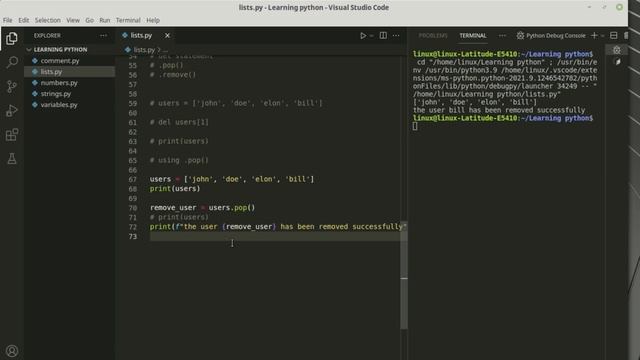The width and height of the screenshot is (640, 360).
Task: Click the 'users' list definition on line 67
Action: pyautogui.click(x=232, y=179)
